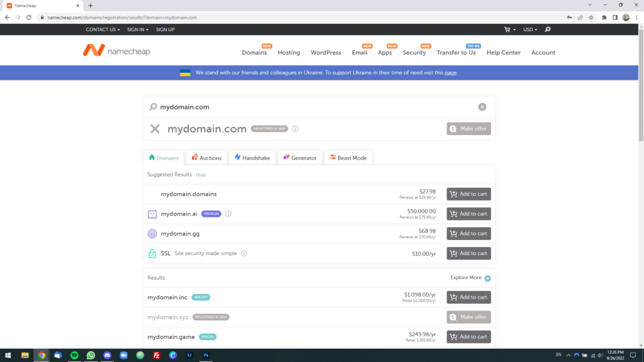Open the Apps menu

tap(385, 53)
